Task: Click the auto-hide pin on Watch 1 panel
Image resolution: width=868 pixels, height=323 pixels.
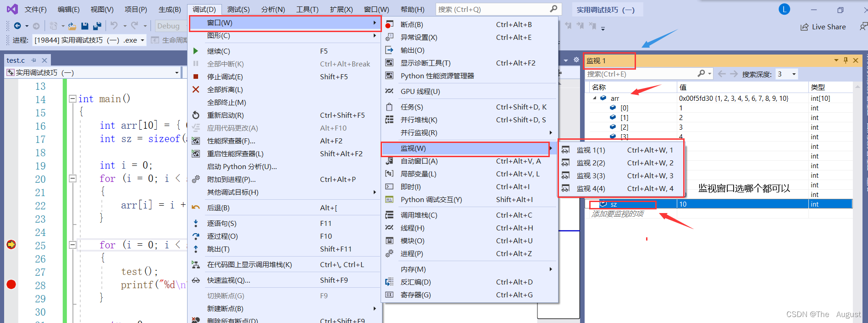Action: point(846,60)
